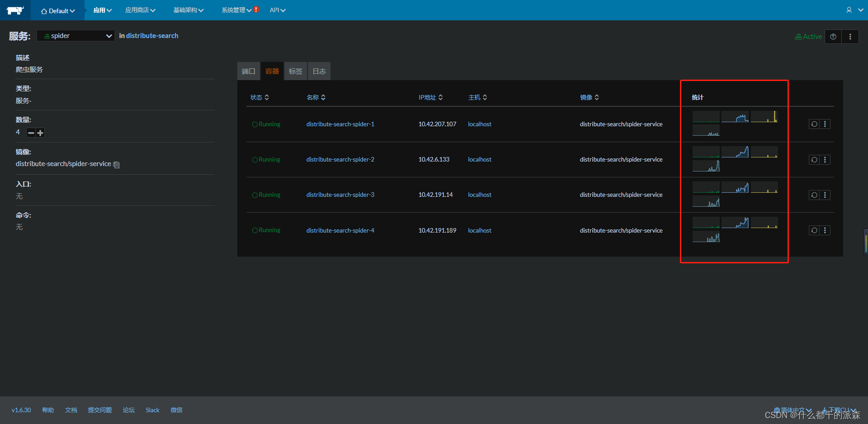Screen dimensions: 868x424
Task: Click the upgrade service button near Active
Action: (833, 37)
